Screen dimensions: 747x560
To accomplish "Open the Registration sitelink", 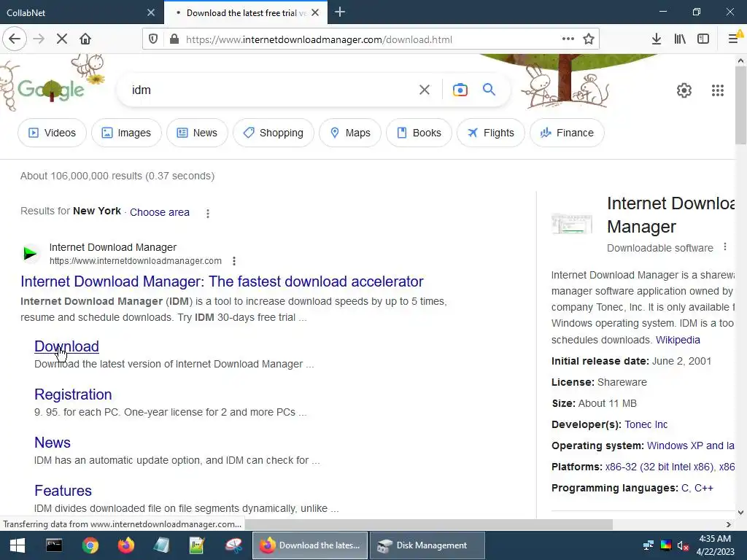I will point(73,394).
